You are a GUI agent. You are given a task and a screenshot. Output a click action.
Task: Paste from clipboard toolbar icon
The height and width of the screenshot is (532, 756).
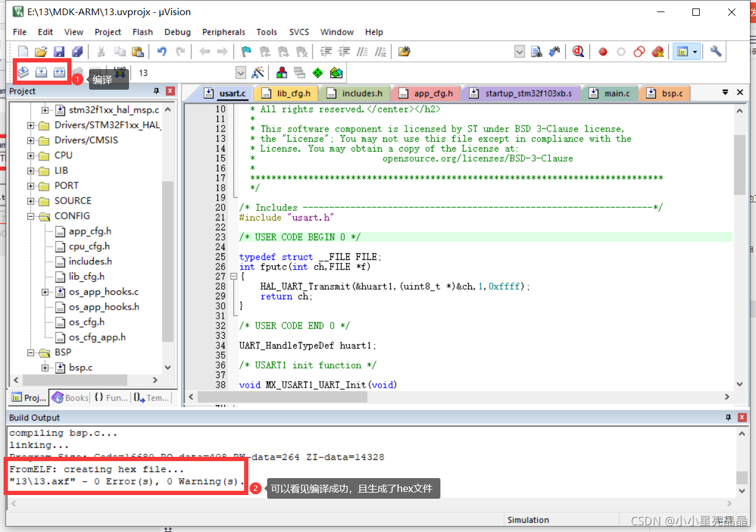138,52
